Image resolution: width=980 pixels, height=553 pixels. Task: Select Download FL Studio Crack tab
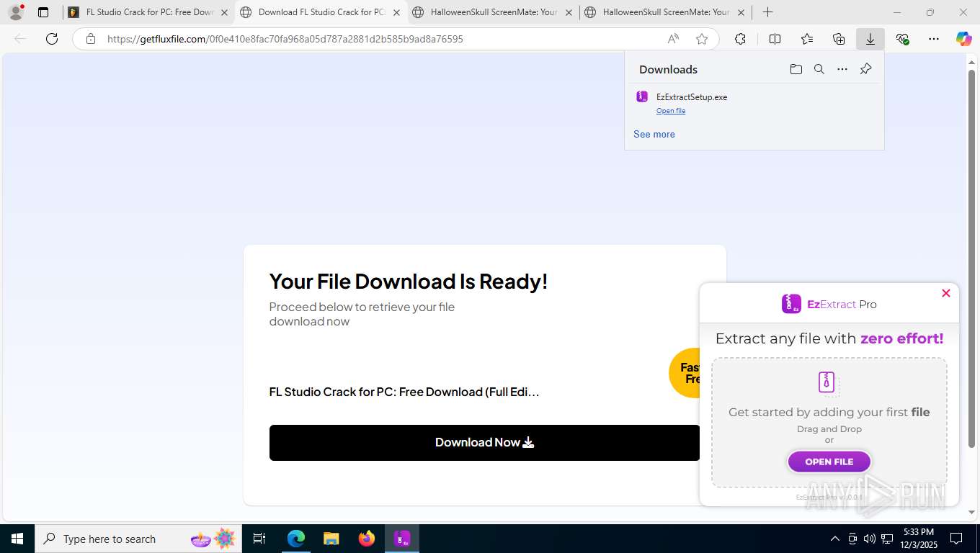click(321, 12)
